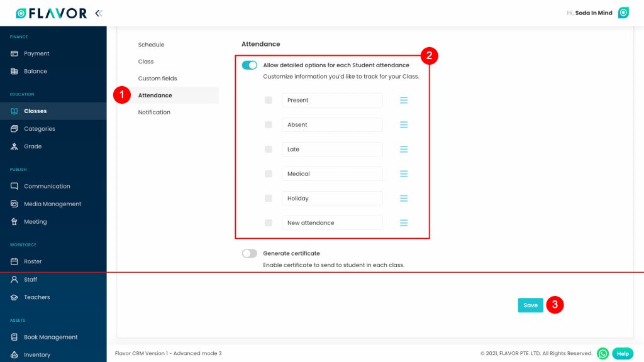Select the Grade icon
644x362 pixels.
pyautogui.click(x=14, y=146)
